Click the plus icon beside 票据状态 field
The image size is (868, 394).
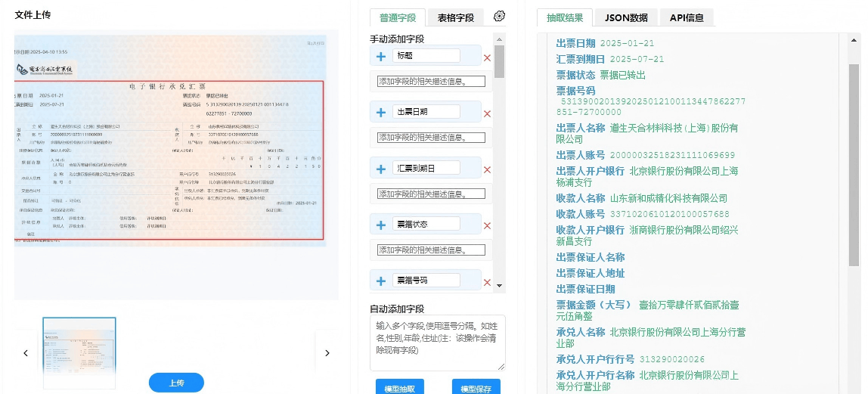click(x=381, y=225)
